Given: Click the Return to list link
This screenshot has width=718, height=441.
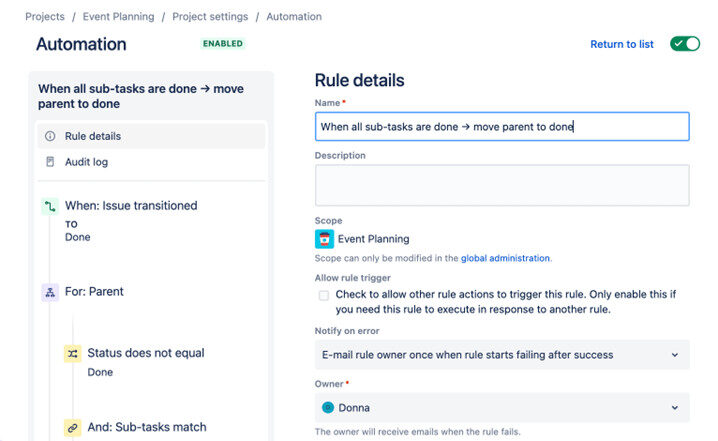Looking at the screenshot, I should pyautogui.click(x=622, y=44).
